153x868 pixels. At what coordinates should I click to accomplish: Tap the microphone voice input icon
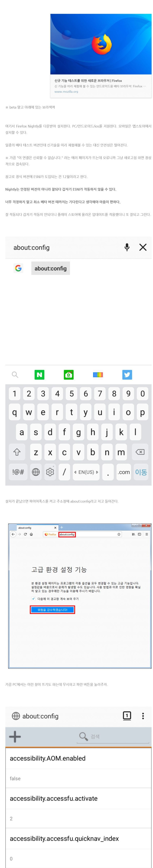tap(127, 247)
